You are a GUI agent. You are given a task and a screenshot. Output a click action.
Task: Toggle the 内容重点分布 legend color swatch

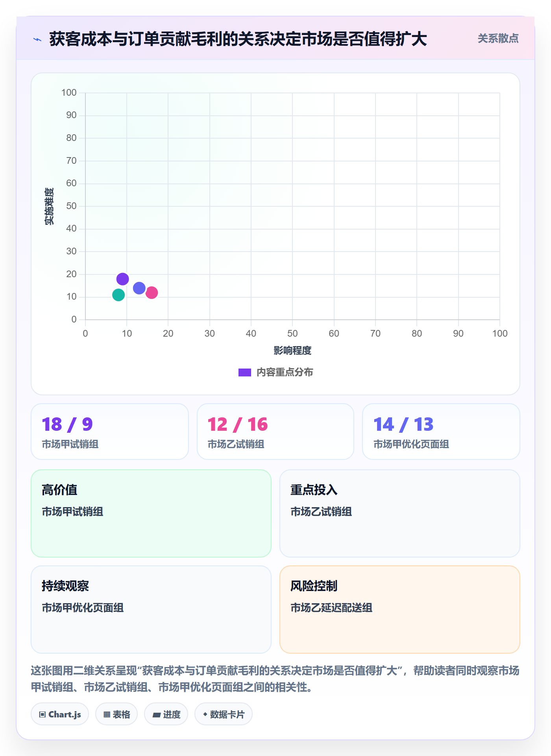click(x=245, y=372)
